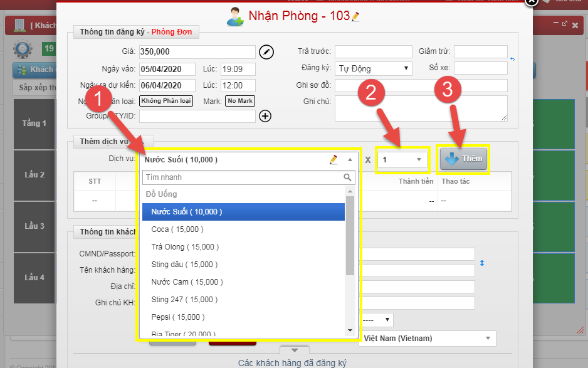The height and width of the screenshot is (368, 588).
Task: Click the pencil icon next to title 103
Action: [x=356, y=17]
